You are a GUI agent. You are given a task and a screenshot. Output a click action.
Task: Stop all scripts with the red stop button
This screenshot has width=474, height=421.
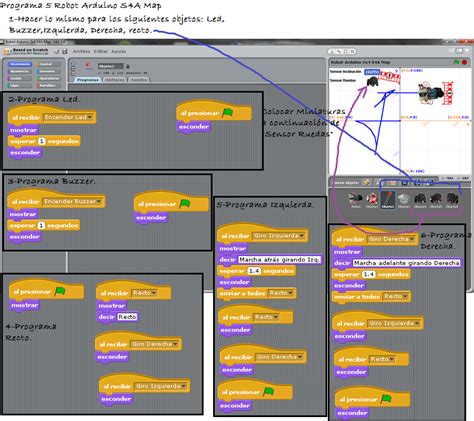click(x=464, y=62)
